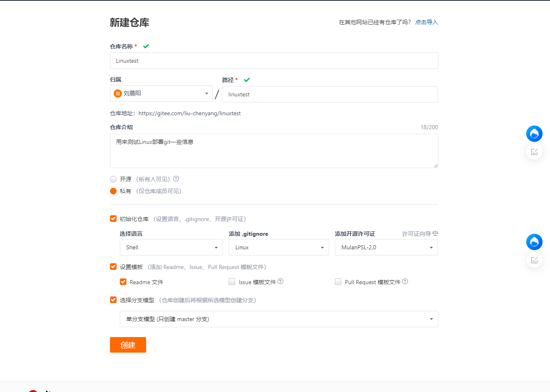Image resolution: width=550 pixels, height=392 pixels.
Task: Click the lower blue customer service avatar icon
Action: [534, 242]
